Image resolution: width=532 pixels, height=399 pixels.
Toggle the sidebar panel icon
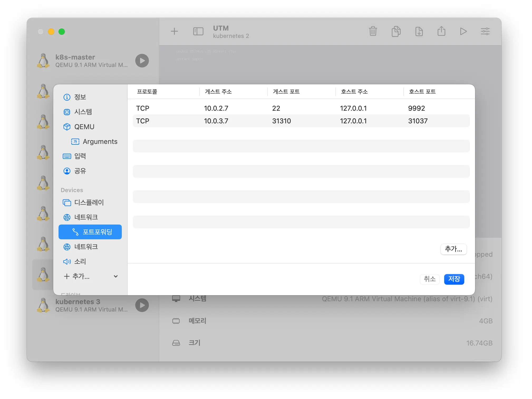tap(198, 31)
